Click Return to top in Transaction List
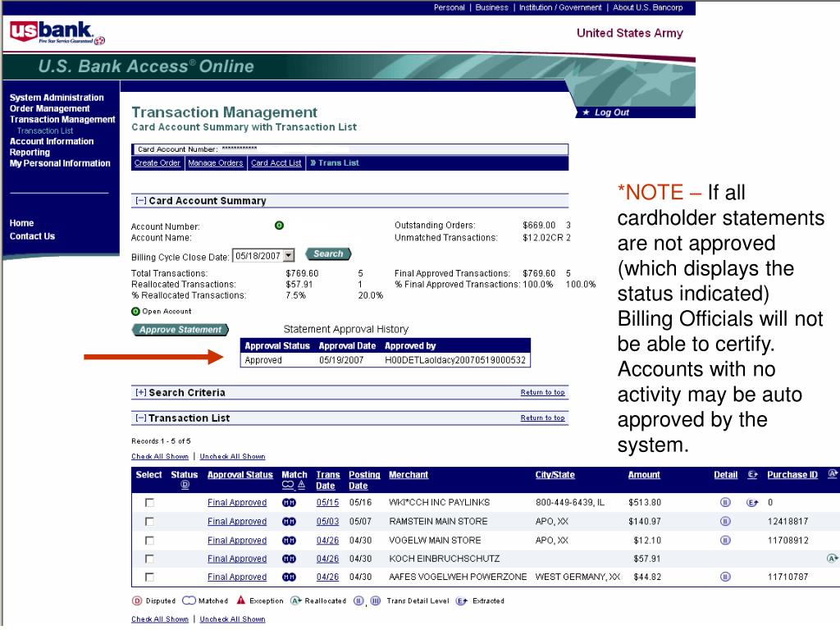Viewport: 840px width, 630px height. (543, 418)
